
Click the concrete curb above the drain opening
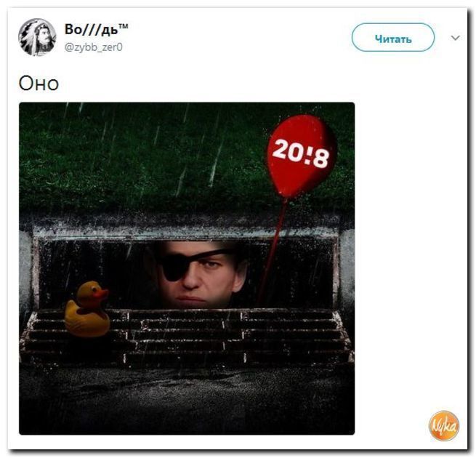click(x=185, y=228)
